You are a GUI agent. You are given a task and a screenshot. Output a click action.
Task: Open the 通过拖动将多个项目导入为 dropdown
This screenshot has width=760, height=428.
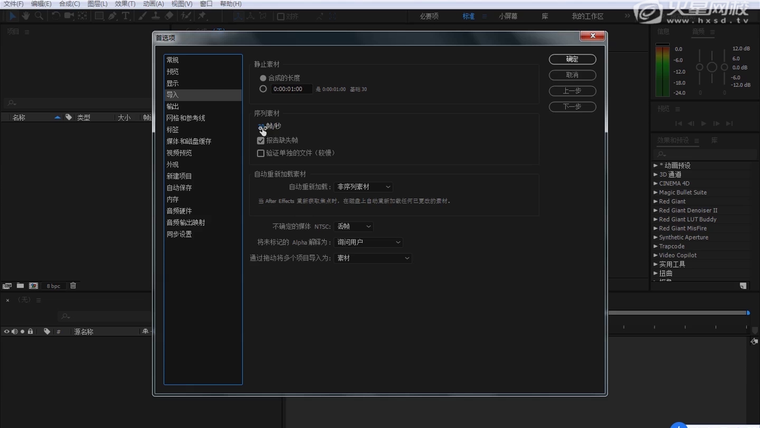tap(374, 258)
